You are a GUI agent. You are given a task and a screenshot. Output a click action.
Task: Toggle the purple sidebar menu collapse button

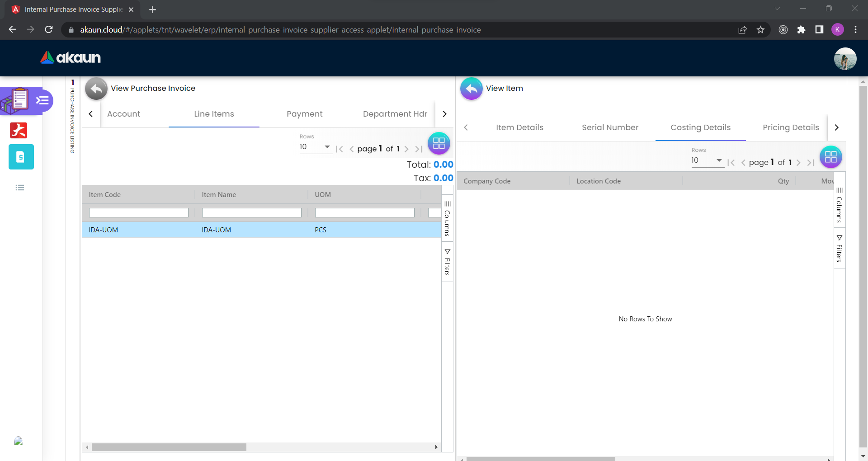pyautogui.click(x=42, y=100)
